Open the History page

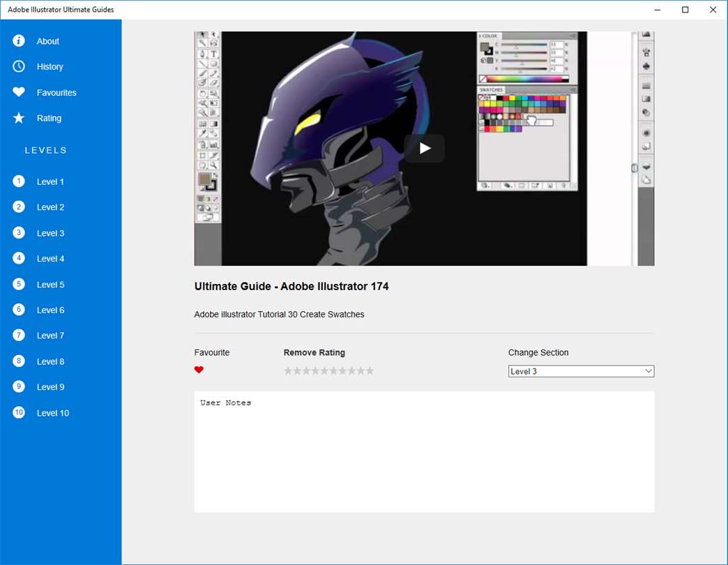coord(50,67)
